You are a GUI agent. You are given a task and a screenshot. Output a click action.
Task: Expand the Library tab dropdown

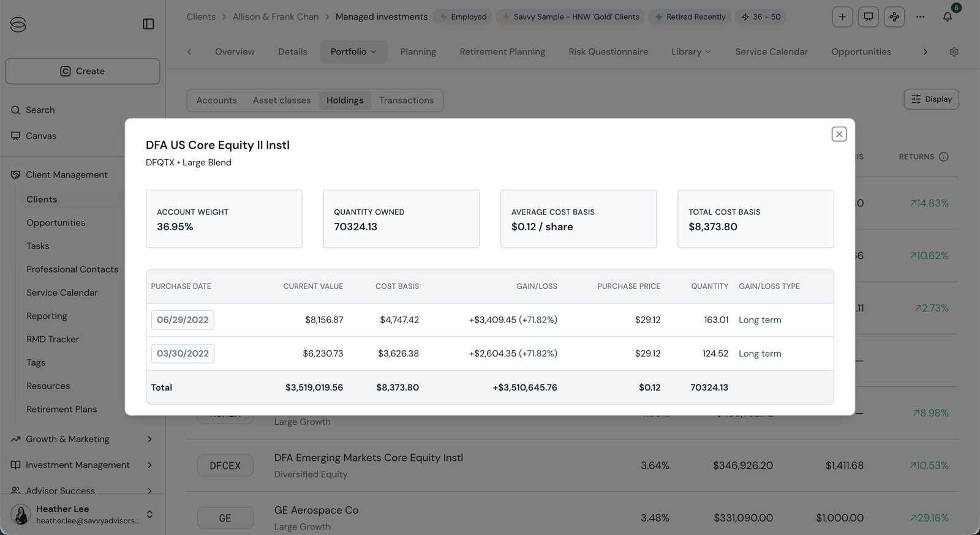(691, 52)
